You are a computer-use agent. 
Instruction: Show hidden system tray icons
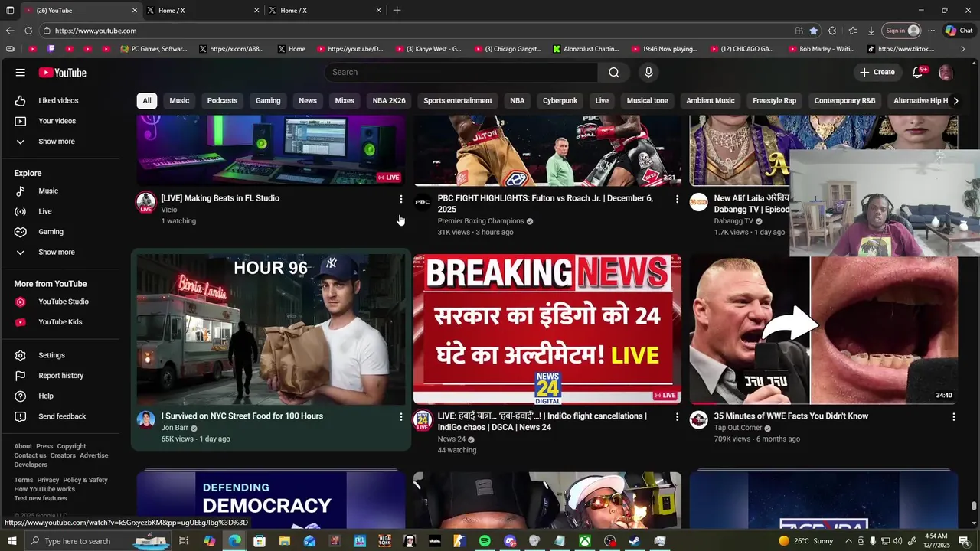tap(848, 541)
